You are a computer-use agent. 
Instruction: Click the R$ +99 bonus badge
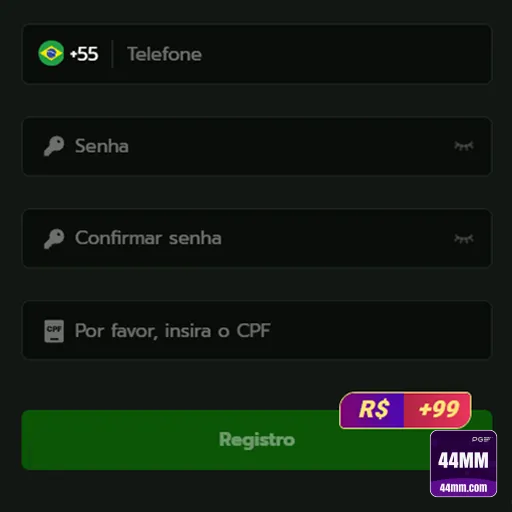click(x=405, y=410)
